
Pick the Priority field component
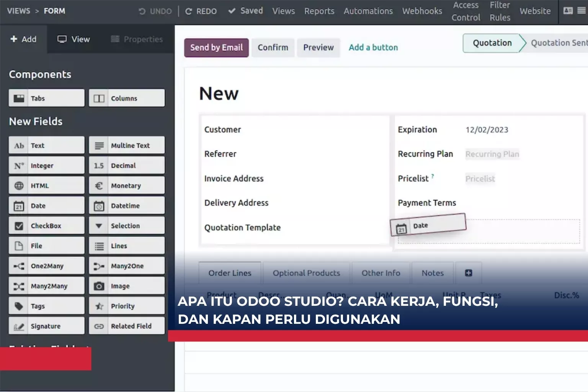(127, 306)
